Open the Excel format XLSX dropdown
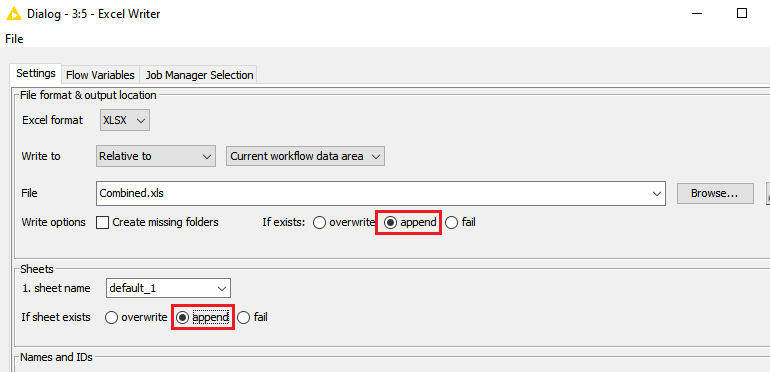770x372 pixels. 125,120
